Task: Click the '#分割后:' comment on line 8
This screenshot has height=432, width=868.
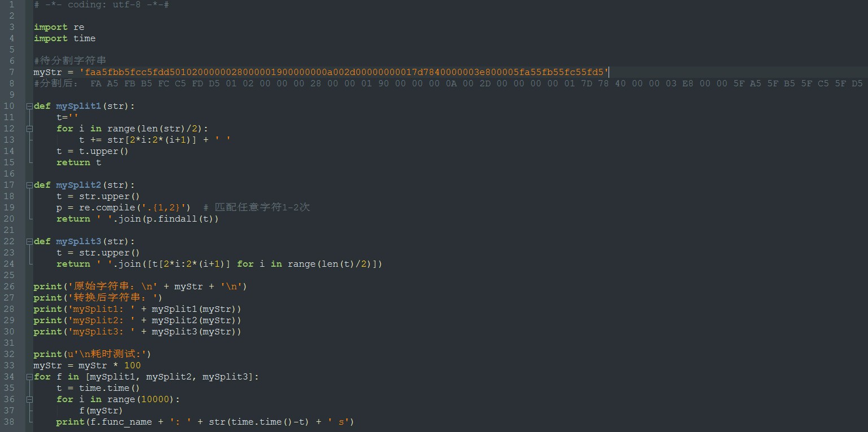Action: 56,83
